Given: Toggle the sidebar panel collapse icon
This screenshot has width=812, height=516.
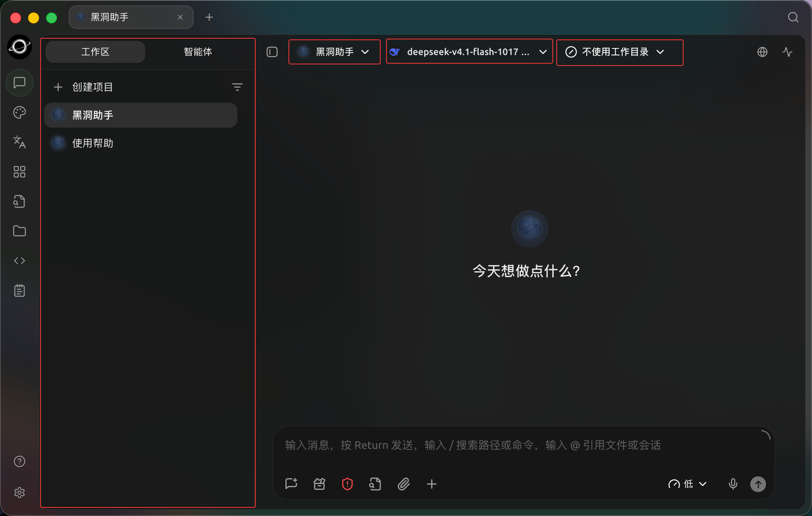Looking at the screenshot, I should point(272,52).
